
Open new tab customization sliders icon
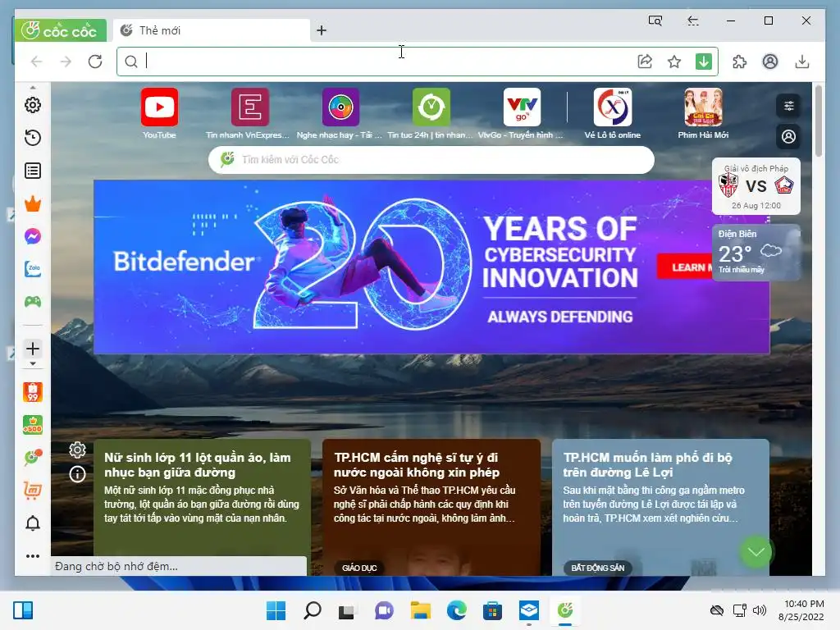788,106
